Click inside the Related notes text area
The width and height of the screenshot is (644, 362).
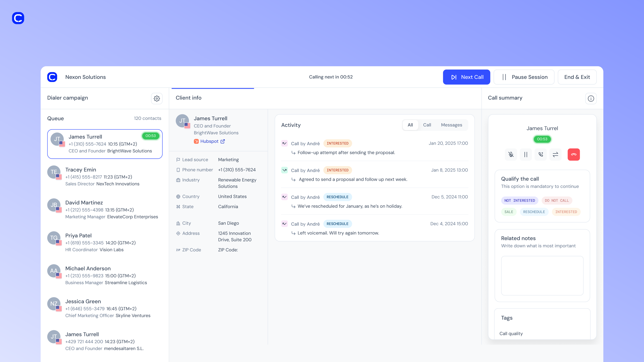click(x=542, y=275)
